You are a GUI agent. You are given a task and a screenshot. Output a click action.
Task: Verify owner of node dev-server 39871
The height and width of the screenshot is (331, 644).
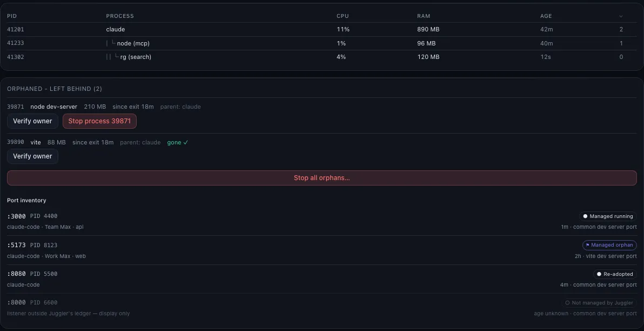click(x=32, y=121)
